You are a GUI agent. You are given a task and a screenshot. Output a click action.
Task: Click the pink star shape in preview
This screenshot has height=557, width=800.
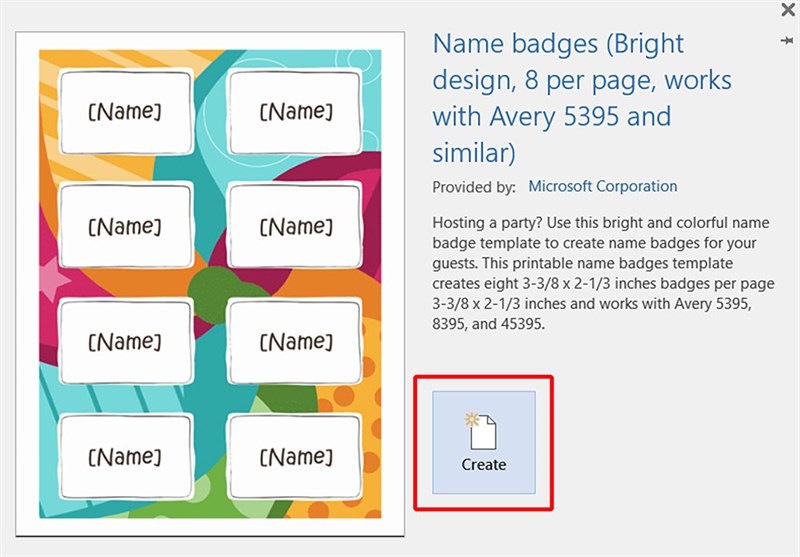tap(49, 278)
